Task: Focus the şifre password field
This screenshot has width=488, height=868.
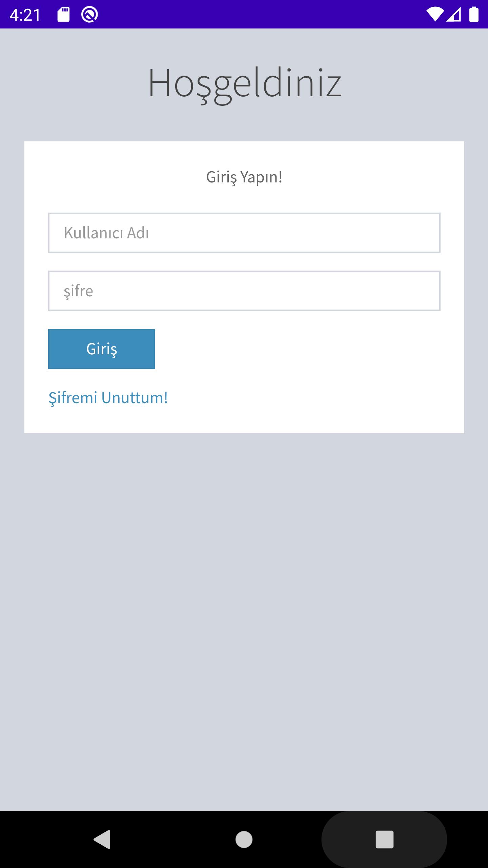Action: click(244, 291)
